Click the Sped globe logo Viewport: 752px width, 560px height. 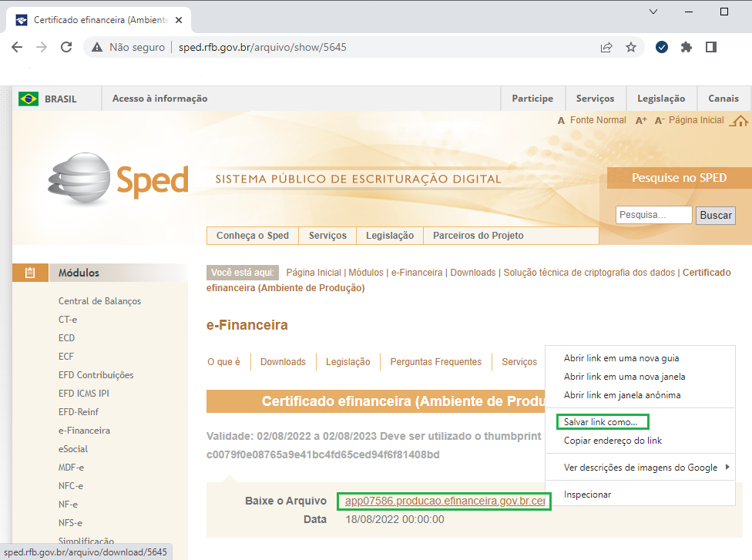click(x=79, y=179)
